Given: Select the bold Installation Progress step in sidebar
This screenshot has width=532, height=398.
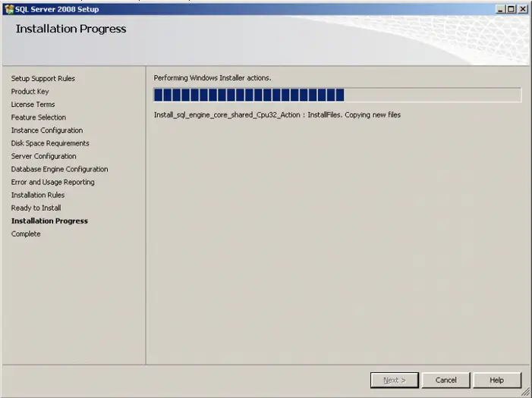Looking at the screenshot, I should [x=49, y=221].
